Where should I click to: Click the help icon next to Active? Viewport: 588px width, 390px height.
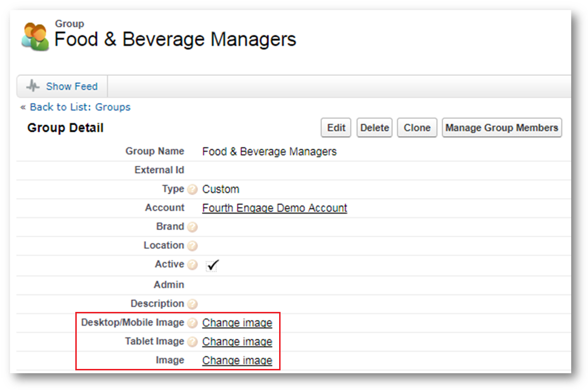tap(192, 265)
